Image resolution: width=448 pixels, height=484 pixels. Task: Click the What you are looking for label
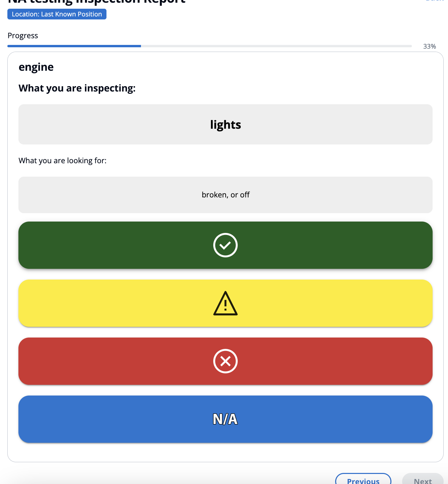coord(62,161)
